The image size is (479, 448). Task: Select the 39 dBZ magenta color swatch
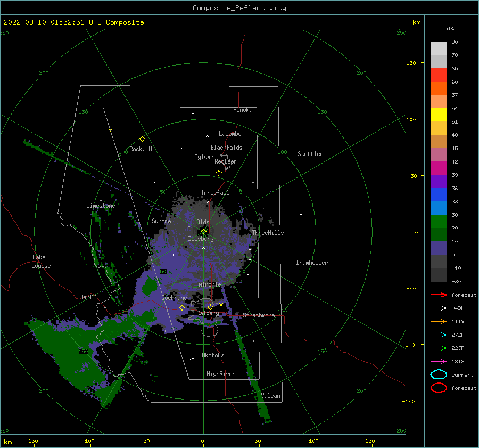(439, 168)
